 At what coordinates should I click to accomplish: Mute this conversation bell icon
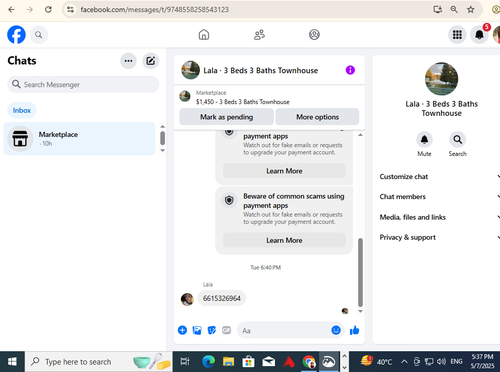pos(424,140)
